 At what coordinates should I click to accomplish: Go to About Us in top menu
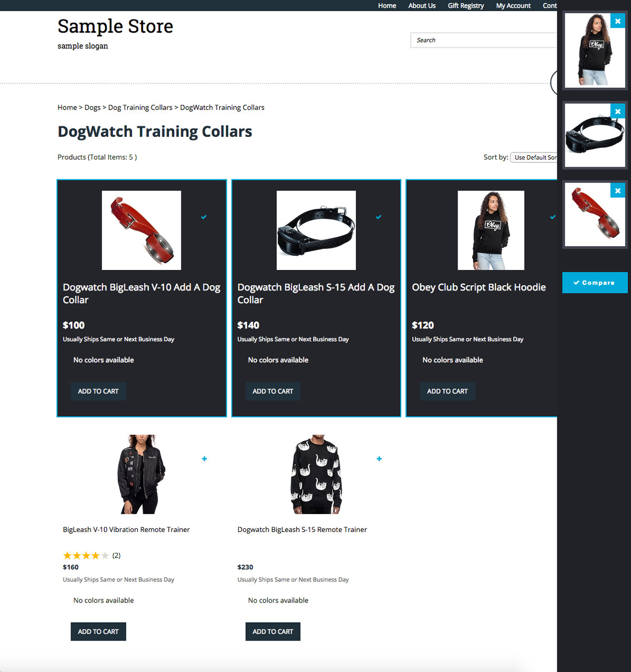coord(422,6)
